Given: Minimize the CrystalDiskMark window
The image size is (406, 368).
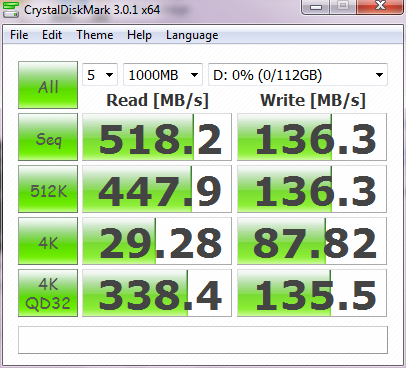Looking at the screenshot, I should (x=315, y=7).
